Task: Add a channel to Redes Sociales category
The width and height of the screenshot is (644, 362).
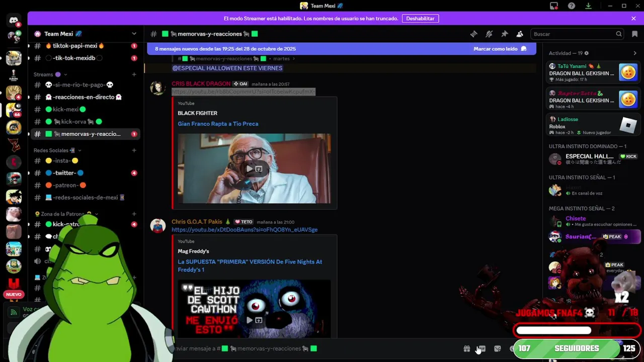Action: [x=134, y=150]
